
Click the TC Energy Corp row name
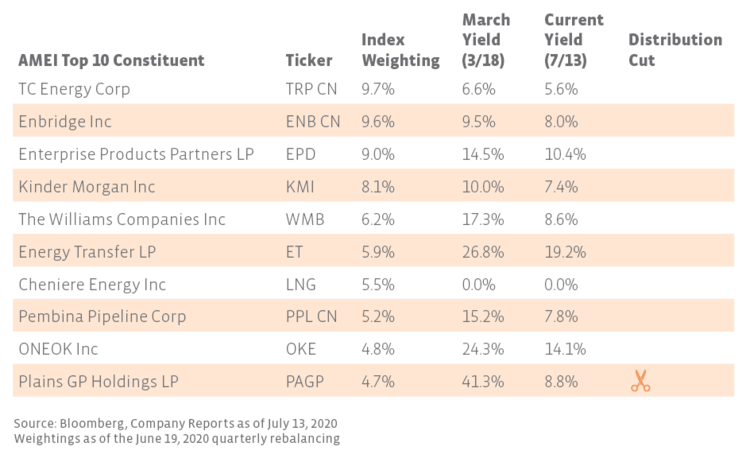74,89
